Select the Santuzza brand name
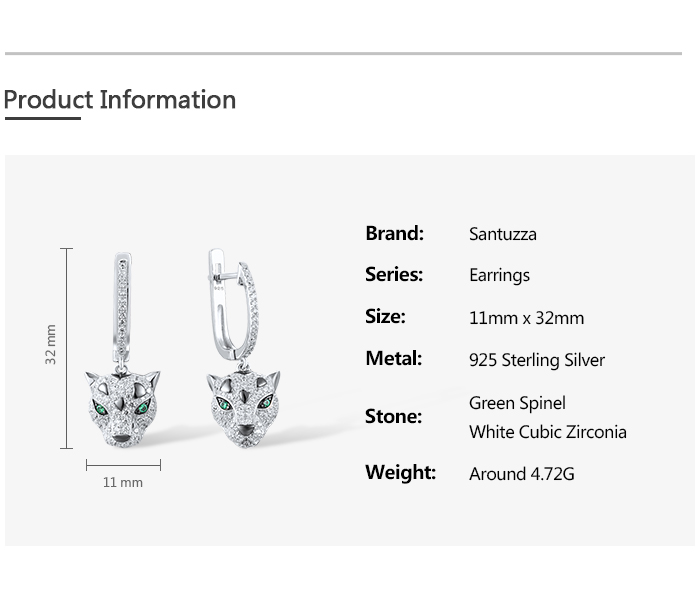The image size is (700, 596). (x=503, y=234)
